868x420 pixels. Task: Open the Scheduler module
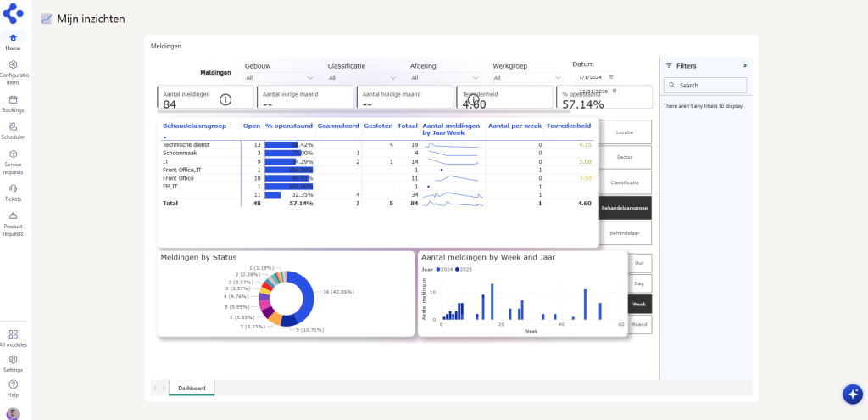click(13, 131)
